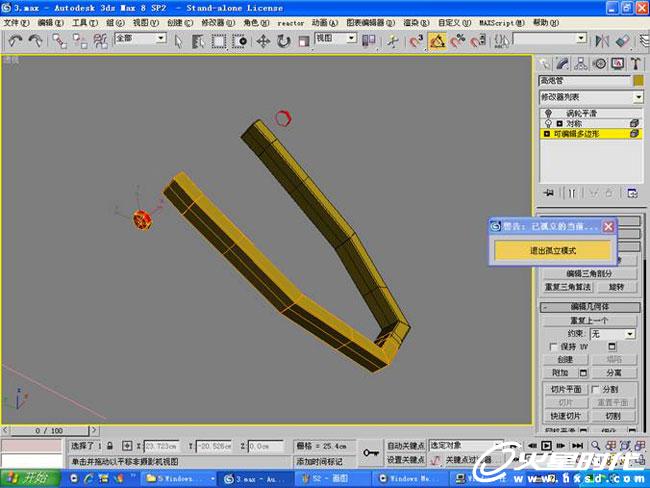Enable the 分割 checkbox
This screenshot has width=650, height=488.
(x=595, y=389)
